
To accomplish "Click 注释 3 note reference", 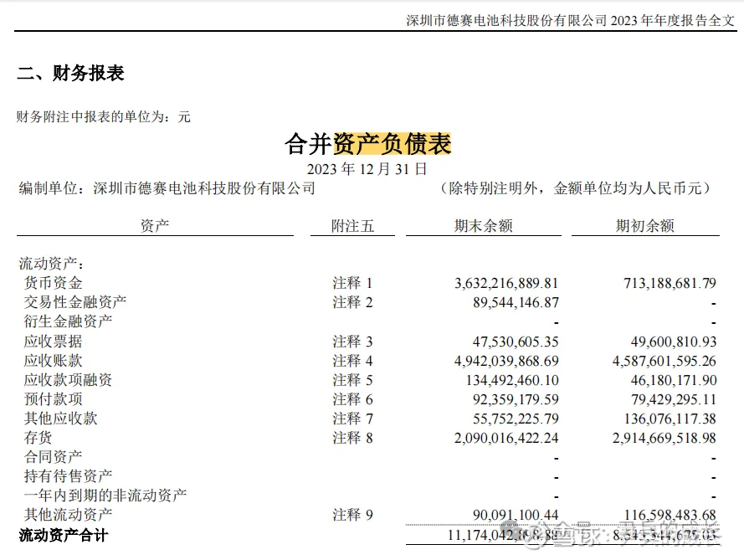I will (x=352, y=342).
